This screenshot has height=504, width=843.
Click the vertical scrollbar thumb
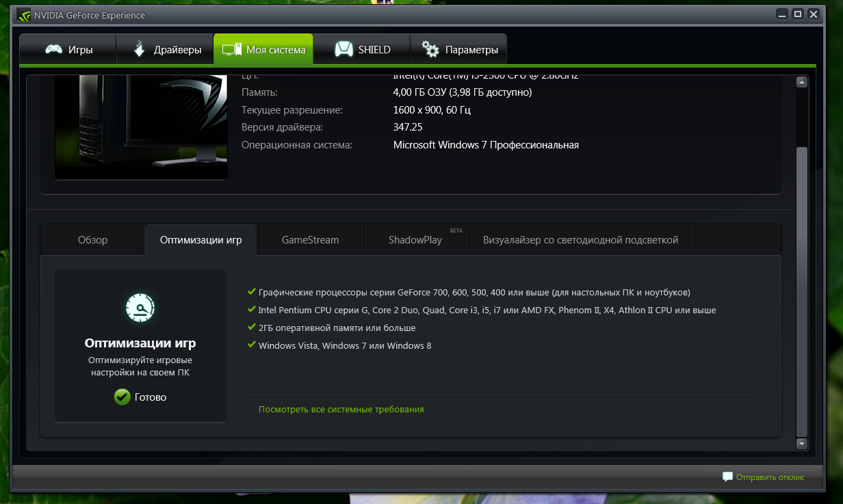click(802, 291)
